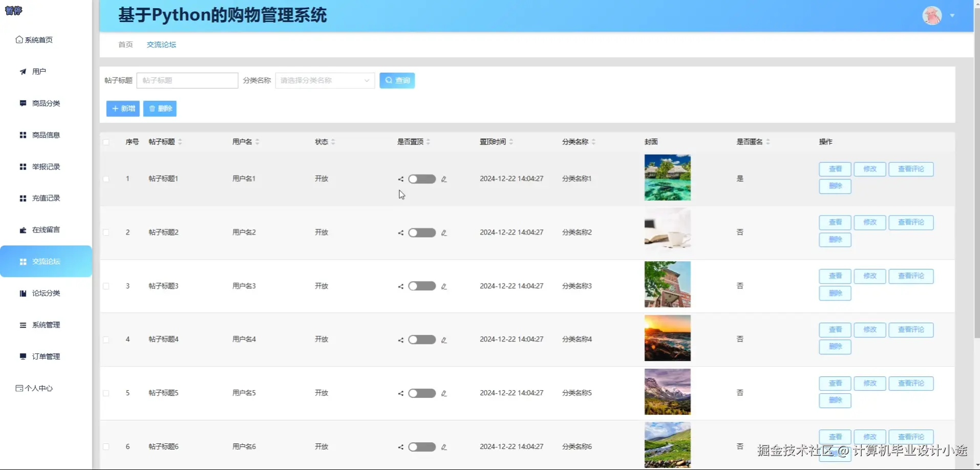Click the sort arrows on 状态 column
This screenshot has height=470, width=980.
point(333,142)
